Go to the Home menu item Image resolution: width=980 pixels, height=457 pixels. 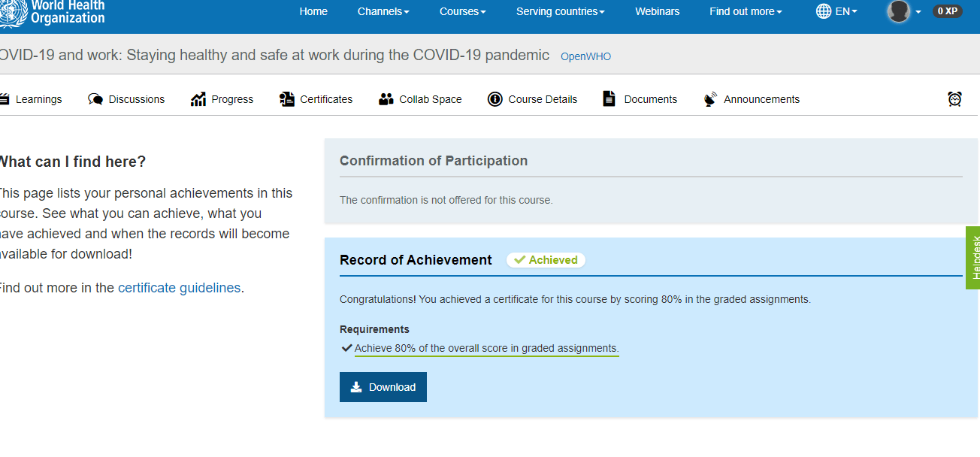[313, 11]
